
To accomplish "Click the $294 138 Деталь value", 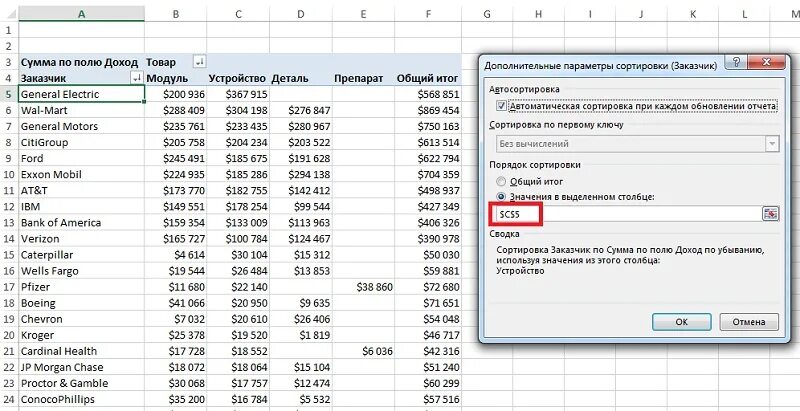I will tap(301, 174).
